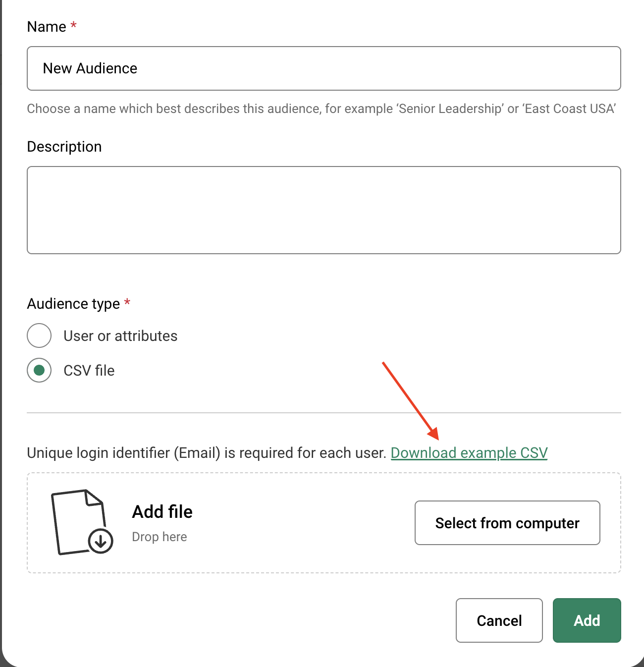Image resolution: width=644 pixels, height=667 pixels.
Task: Click the Audience type label
Action: [73, 304]
